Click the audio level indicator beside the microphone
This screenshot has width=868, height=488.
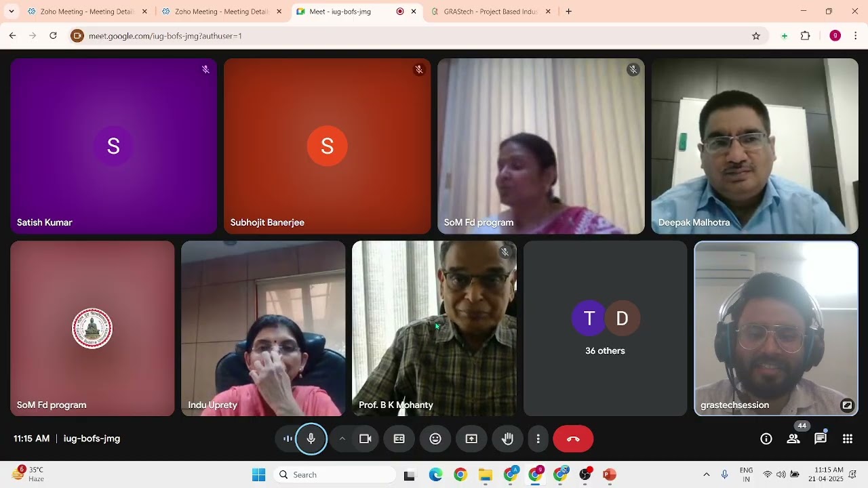(288, 439)
